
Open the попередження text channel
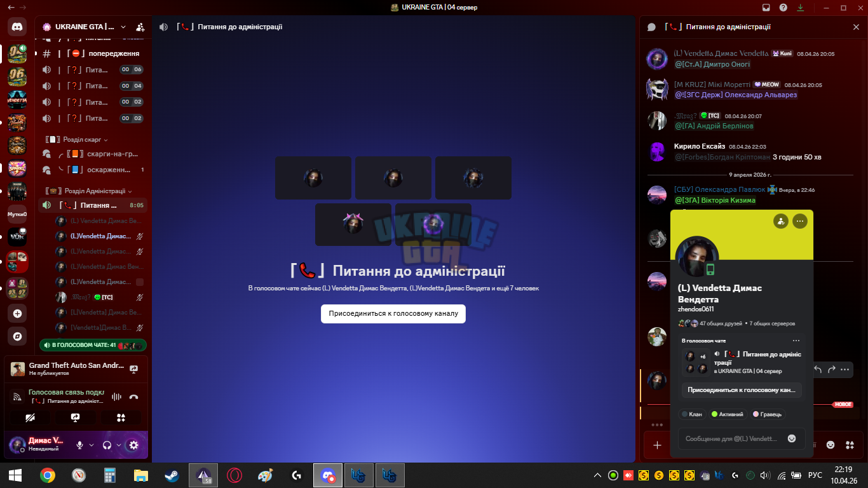pos(93,53)
